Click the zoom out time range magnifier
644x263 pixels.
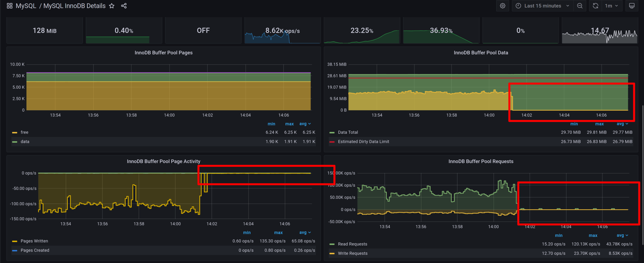coord(580,6)
